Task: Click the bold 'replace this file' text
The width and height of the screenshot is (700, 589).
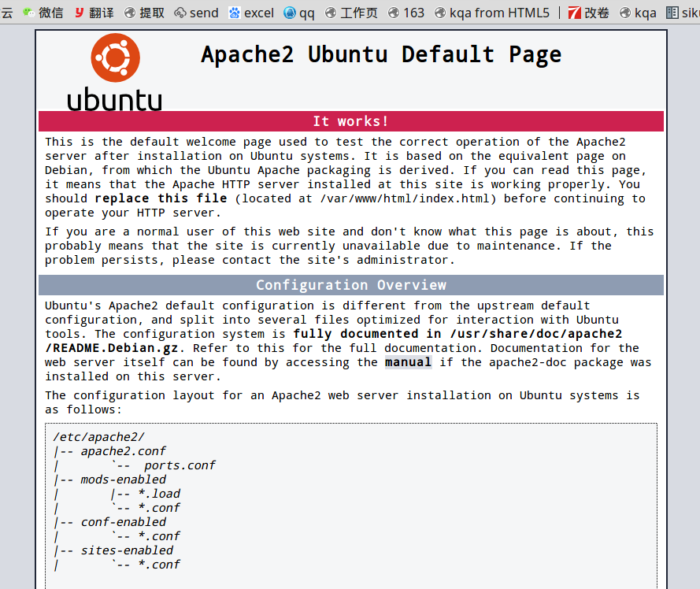Action: [161, 198]
